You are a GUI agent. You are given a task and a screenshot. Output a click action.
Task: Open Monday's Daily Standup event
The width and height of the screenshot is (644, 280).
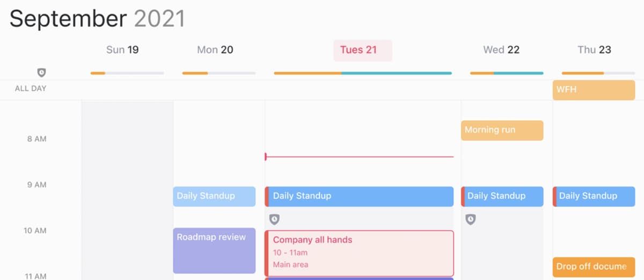click(214, 196)
